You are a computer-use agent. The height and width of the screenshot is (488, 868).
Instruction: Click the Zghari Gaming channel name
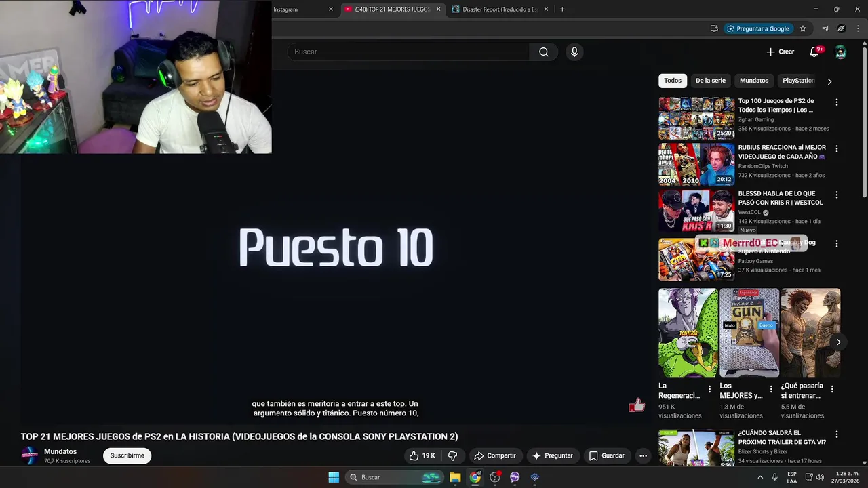755,119
